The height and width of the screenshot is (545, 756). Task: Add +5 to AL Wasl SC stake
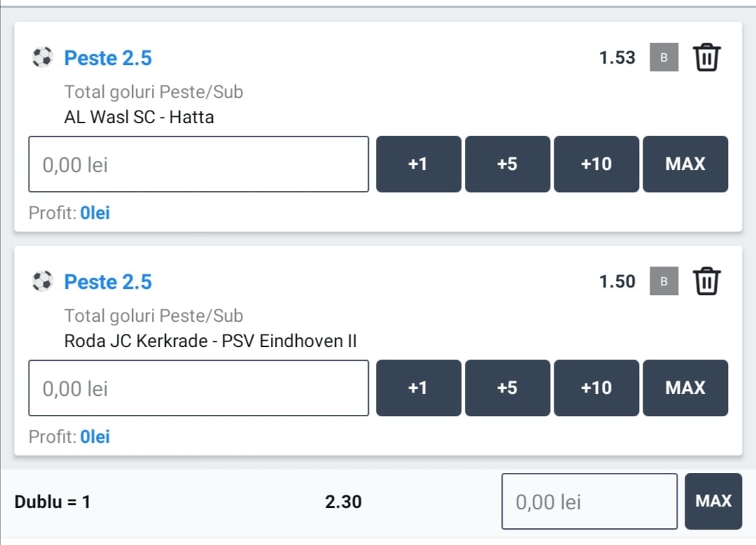[x=507, y=164]
